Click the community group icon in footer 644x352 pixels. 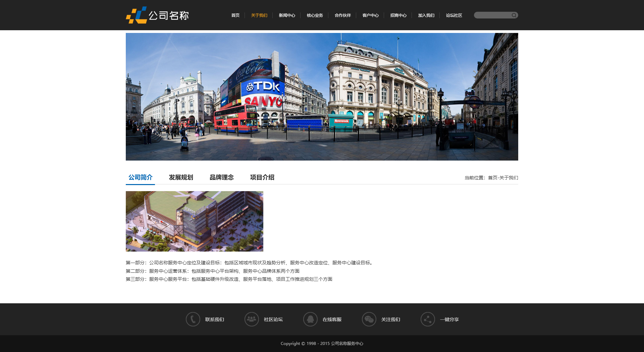coord(252,319)
